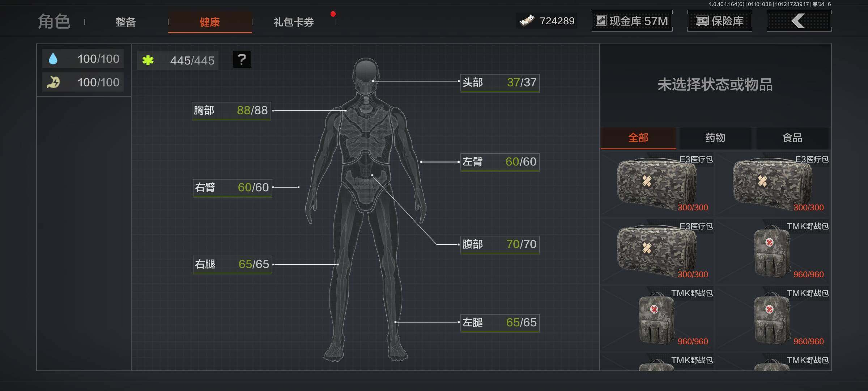Click the 445/445 overall health bar
868x391 pixels.
177,60
